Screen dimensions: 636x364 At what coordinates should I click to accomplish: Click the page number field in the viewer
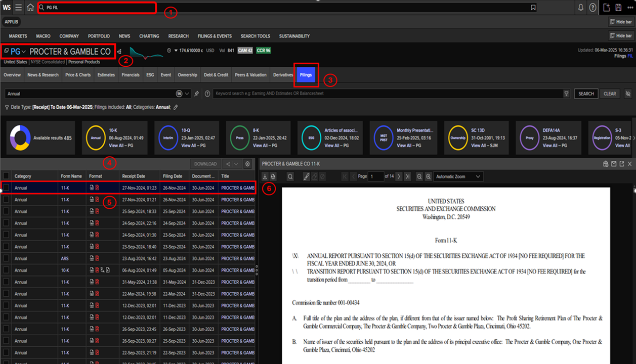376,176
